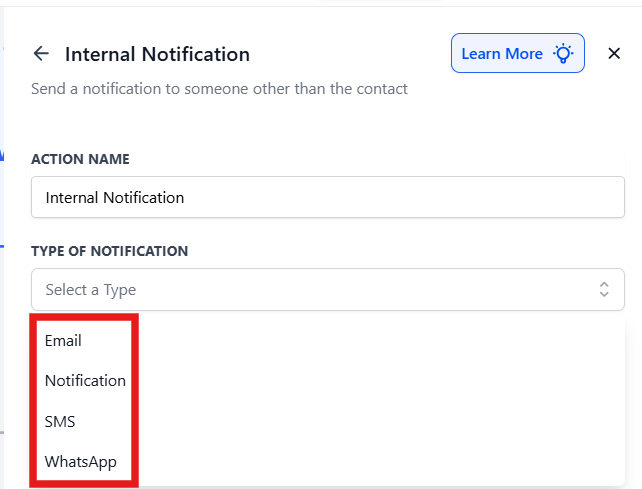The height and width of the screenshot is (489, 642).
Task: Choose Email from the notification types
Action: coord(63,340)
